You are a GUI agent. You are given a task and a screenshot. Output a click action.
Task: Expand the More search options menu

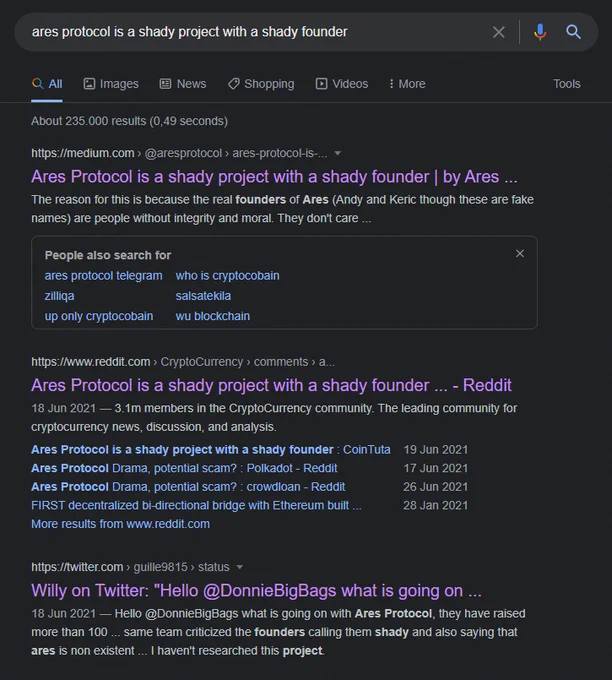click(407, 84)
